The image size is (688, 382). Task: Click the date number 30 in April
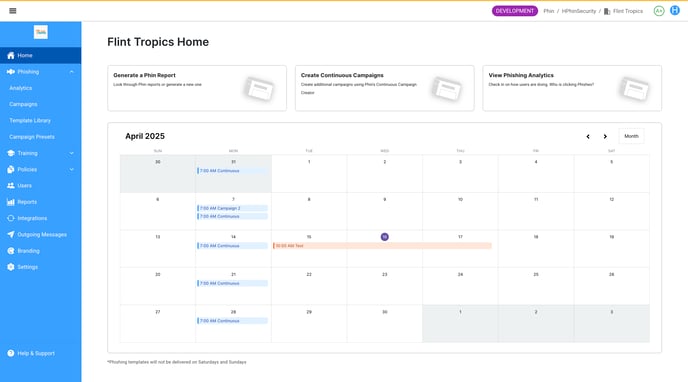click(384, 312)
